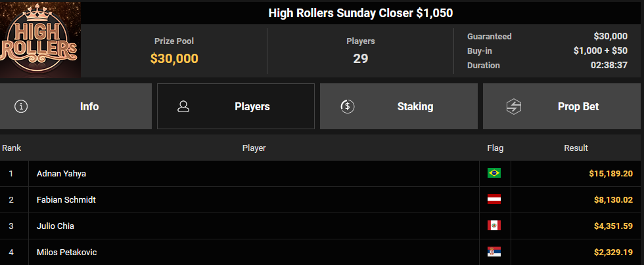Click the Staking dollar-cycle icon
644x265 pixels.
coord(348,106)
